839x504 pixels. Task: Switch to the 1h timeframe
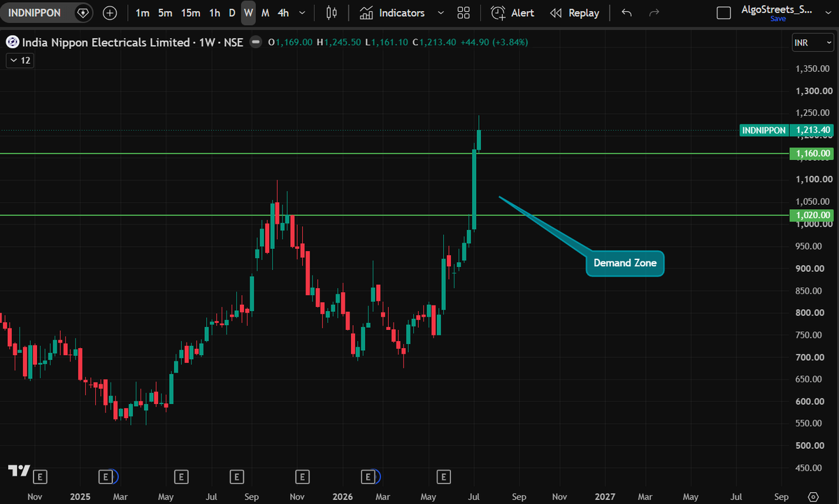point(215,13)
